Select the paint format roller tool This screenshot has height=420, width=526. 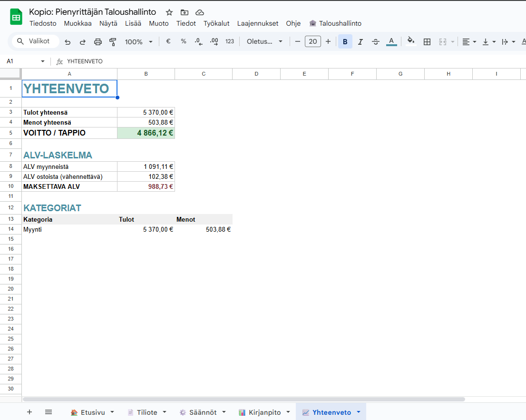pyautogui.click(x=113, y=42)
